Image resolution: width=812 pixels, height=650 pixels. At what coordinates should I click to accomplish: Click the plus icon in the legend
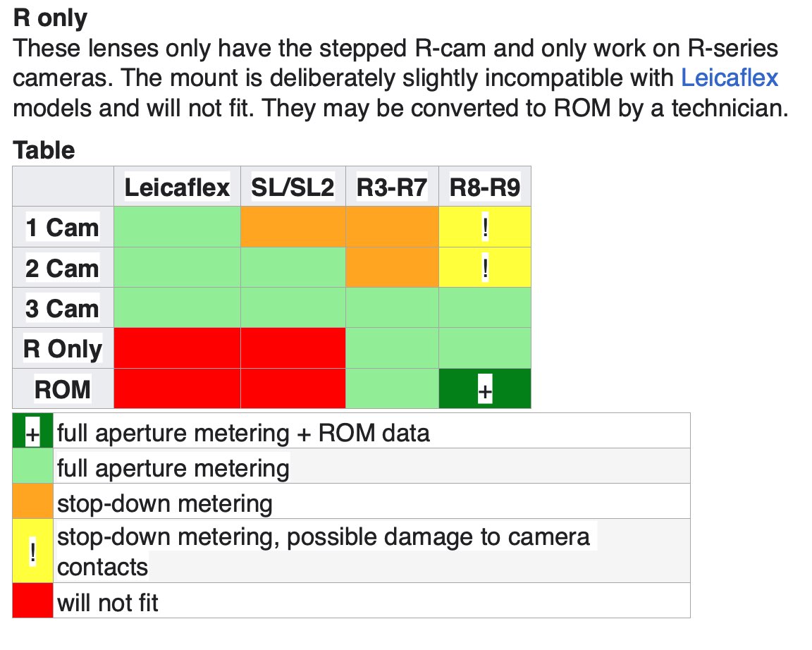pos(32,431)
